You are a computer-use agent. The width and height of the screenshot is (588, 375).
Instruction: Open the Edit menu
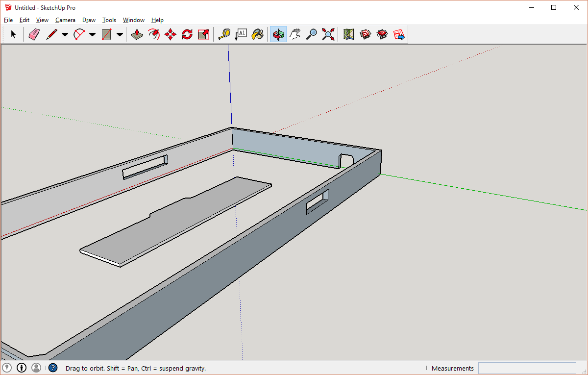click(x=24, y=20)
